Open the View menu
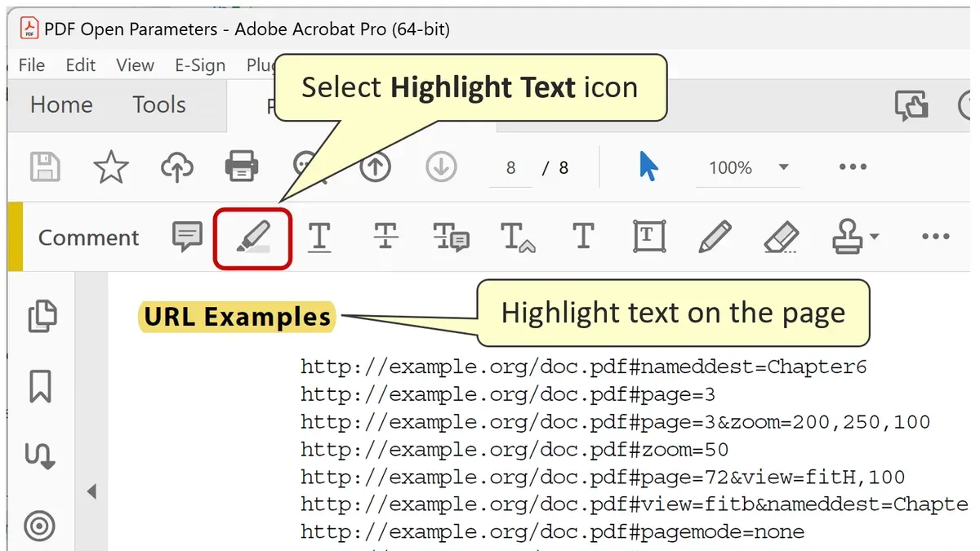Image resolution: width=980 pixels, height=551 pixels. point(135,65)
